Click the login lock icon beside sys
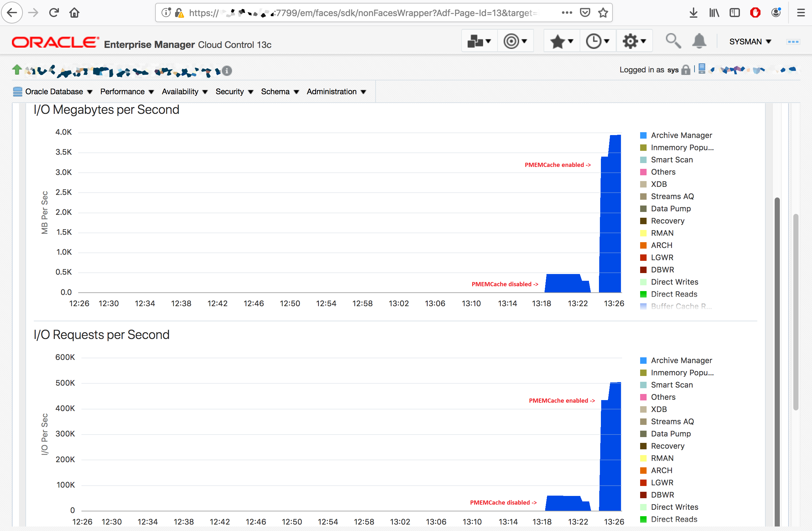812x531 pixels. click(686, 70)
